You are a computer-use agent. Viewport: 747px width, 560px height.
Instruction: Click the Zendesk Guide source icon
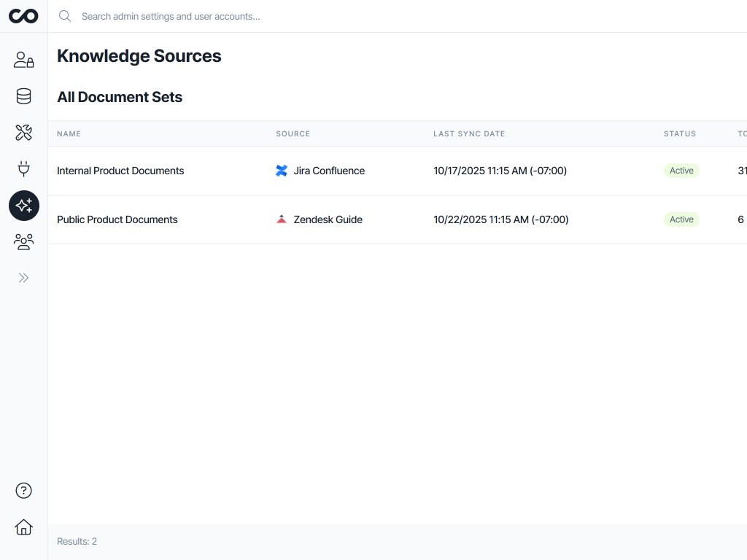pyautogui.click(x=282, y=219)
